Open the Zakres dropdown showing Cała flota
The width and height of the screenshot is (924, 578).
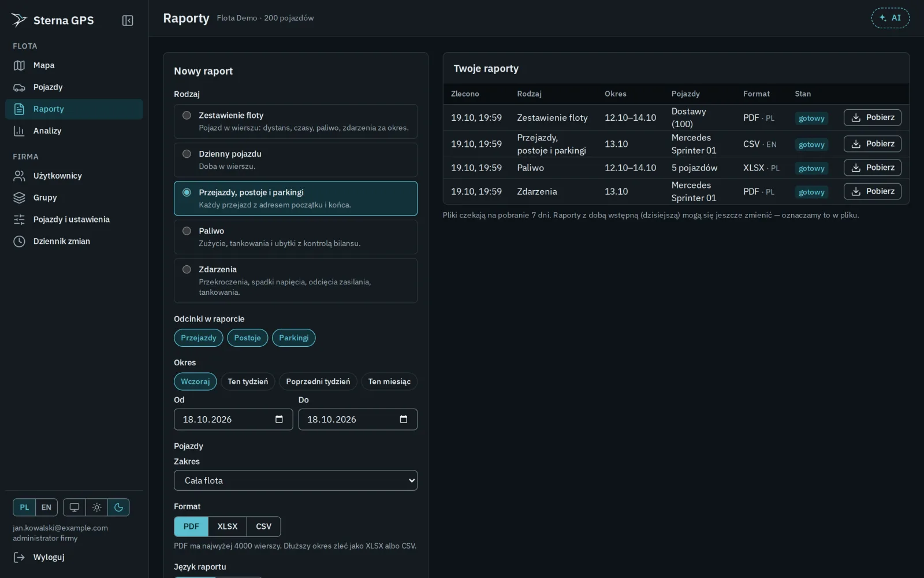pyautogui.click(x=296, y=480)
